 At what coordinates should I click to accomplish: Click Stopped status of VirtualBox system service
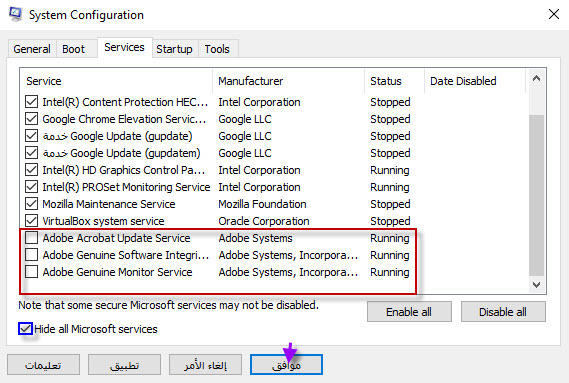pyautogui.click(x=390, y=221)
